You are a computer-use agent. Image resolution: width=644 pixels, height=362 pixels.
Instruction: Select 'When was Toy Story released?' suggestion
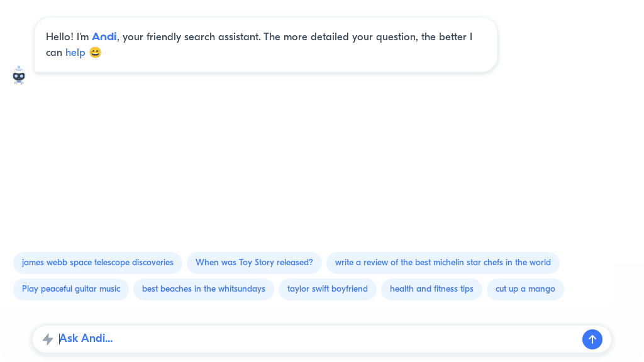[x=254, y=263]
